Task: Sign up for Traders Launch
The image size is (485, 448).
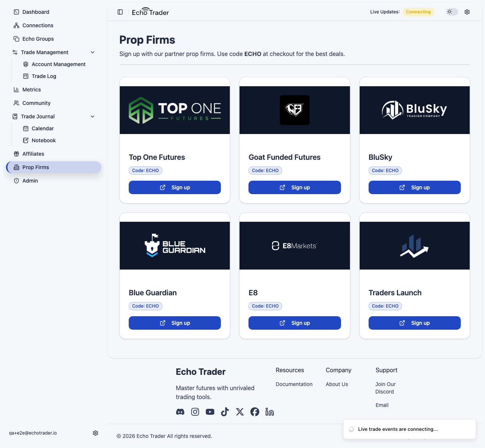Action: click(414, 323)
